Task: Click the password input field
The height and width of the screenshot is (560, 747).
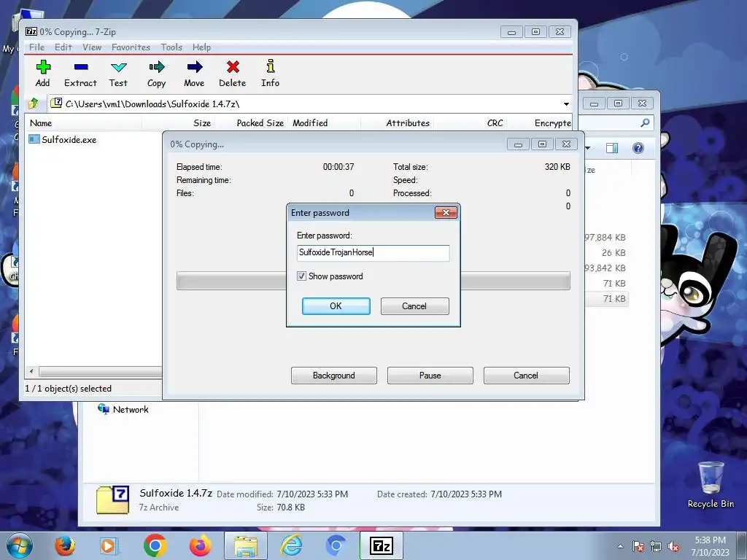Action: (373, 253)
